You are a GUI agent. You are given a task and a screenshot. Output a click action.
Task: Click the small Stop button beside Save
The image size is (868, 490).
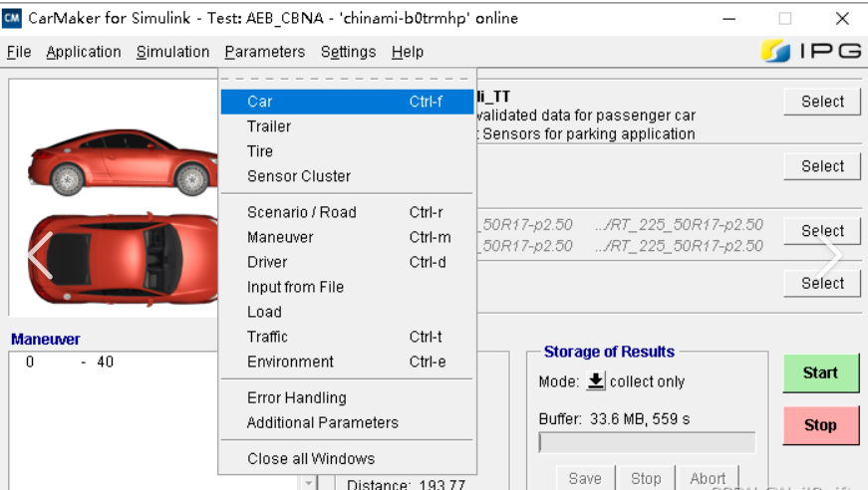coord(646,478)
